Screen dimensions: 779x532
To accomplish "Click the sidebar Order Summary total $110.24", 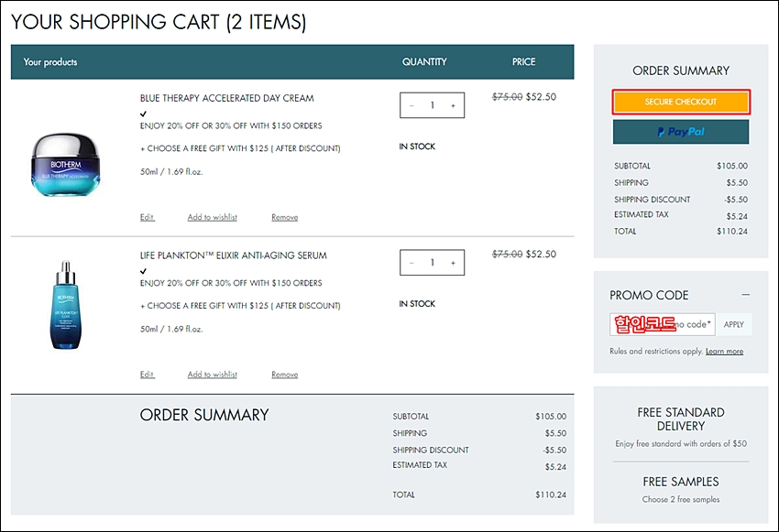I will pyautogui.click(x=732, y=232).
